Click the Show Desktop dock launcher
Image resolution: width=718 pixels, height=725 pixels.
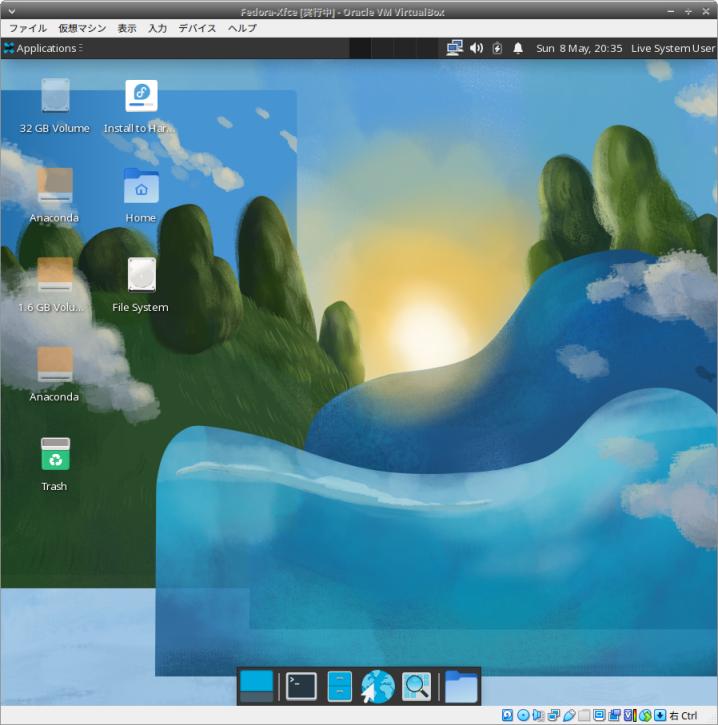point(257,686)
